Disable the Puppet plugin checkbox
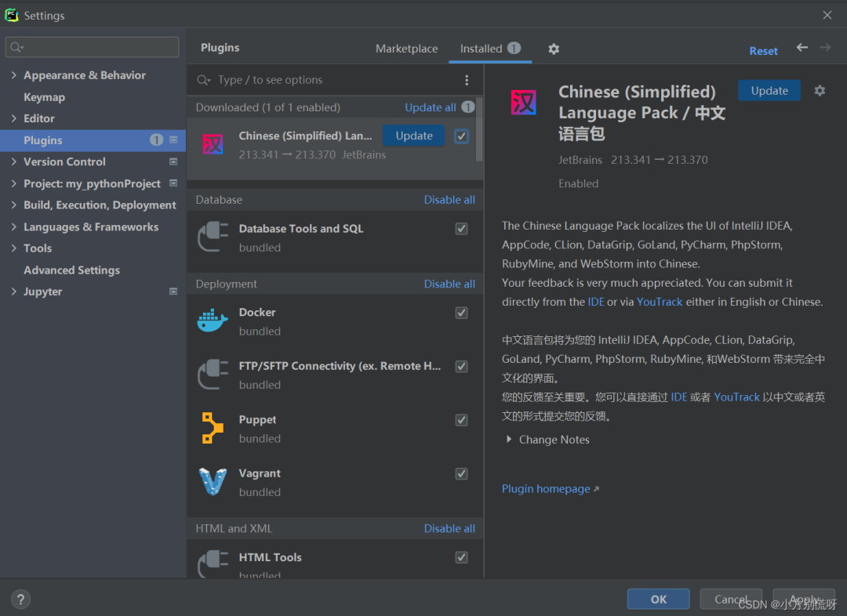Viewport: 847px width, 616px height. [x=461, y=419]
